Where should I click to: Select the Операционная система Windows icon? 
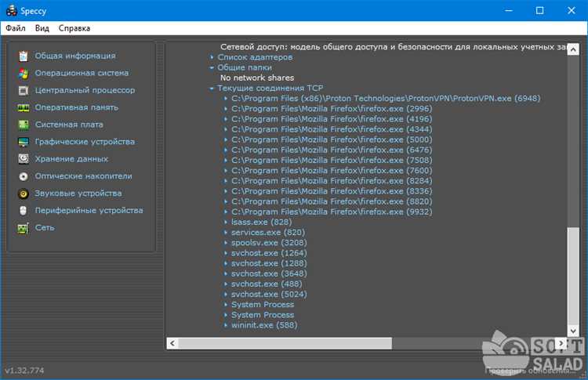(24, 73)
